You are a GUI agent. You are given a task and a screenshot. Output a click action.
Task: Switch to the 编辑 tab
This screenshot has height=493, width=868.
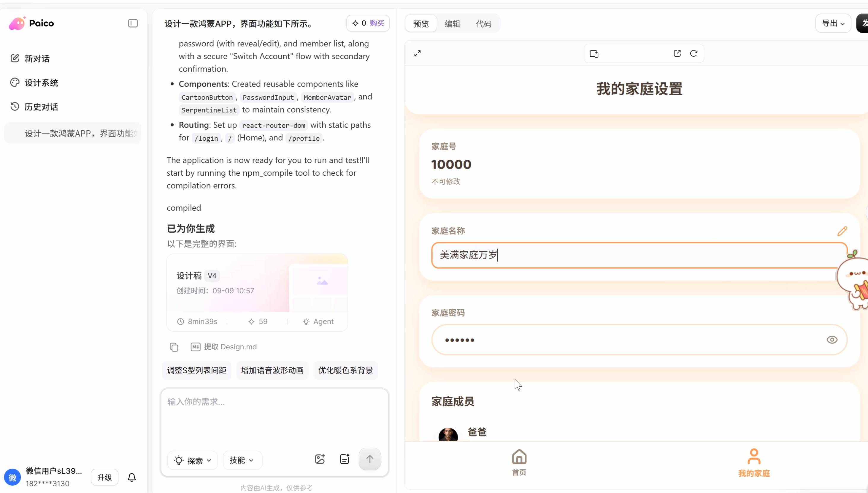pos(452,24)
